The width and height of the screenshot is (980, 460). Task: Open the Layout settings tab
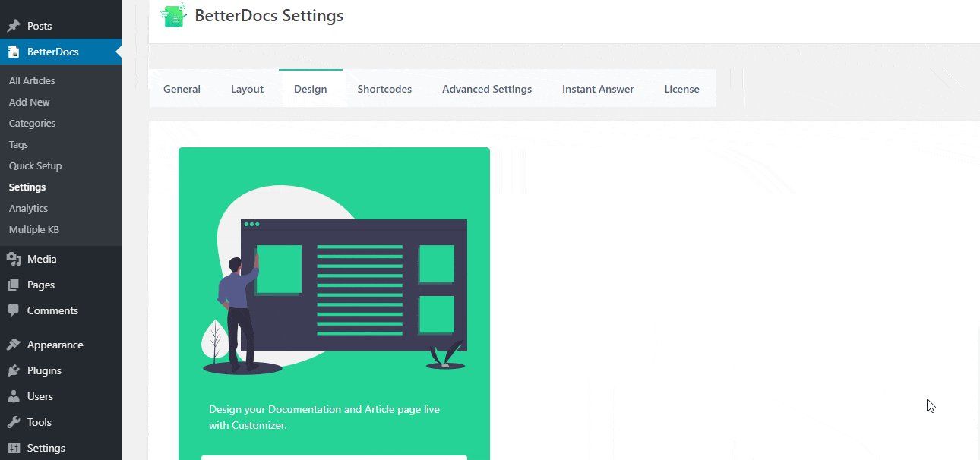click(247, 88)
